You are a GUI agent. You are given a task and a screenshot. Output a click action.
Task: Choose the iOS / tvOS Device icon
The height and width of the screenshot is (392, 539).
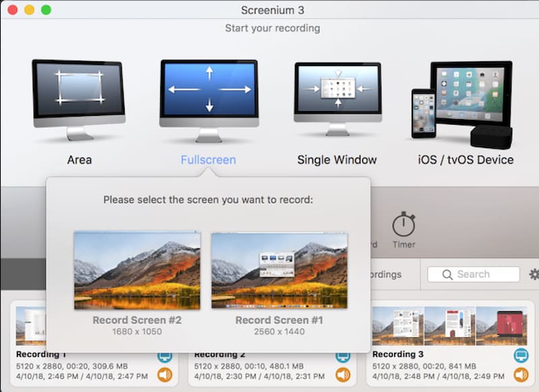click(462, 105)
